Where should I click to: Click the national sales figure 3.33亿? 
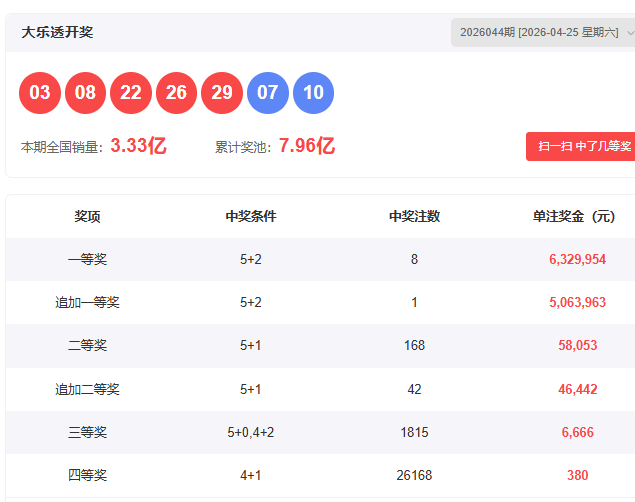pos(138,146)
